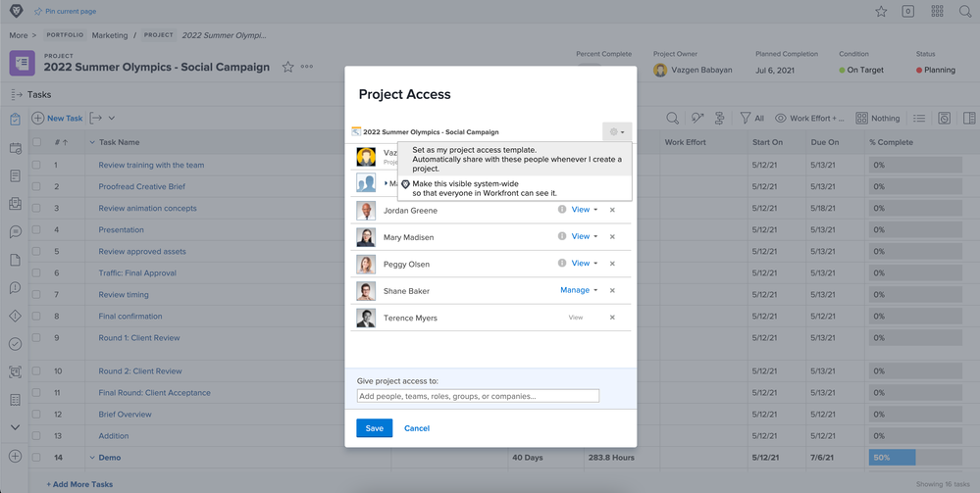Open the gear settings dropdown in Project Access
The image size is (980, 493).
click(617, 131)
